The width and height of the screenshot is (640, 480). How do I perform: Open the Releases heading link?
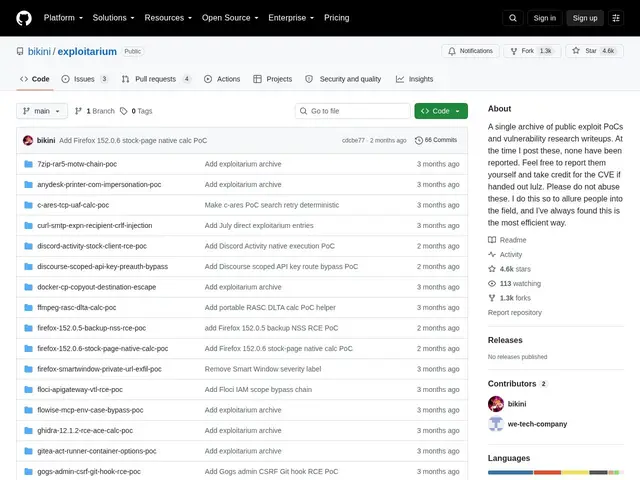(x=505, y=340)
